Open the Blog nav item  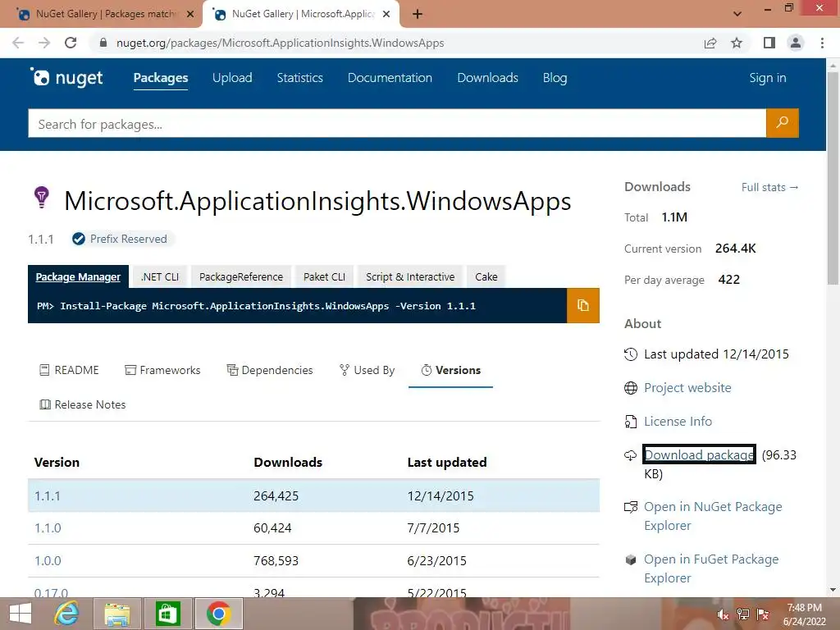tap(555, 78)
